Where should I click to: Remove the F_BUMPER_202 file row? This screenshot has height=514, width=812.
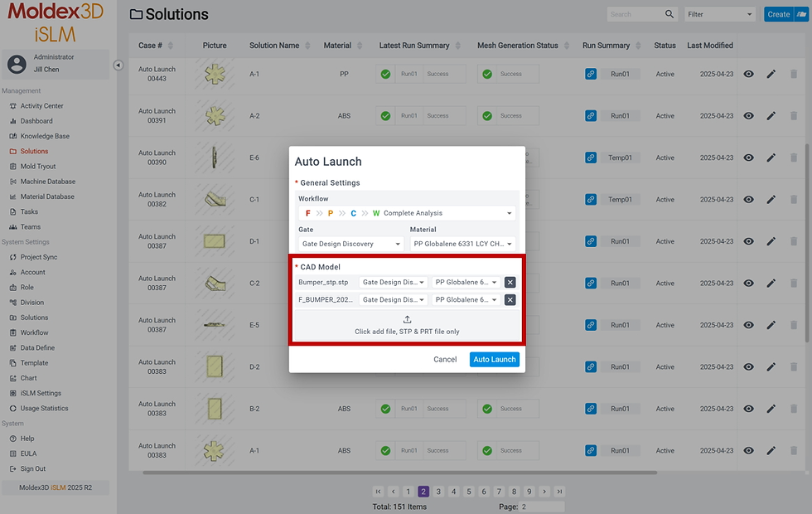point(510,300)
